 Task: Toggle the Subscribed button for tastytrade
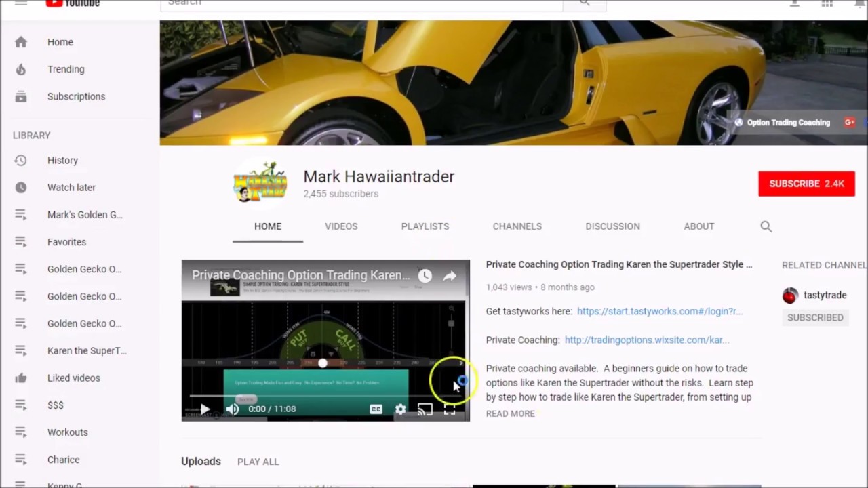(815, 317)
